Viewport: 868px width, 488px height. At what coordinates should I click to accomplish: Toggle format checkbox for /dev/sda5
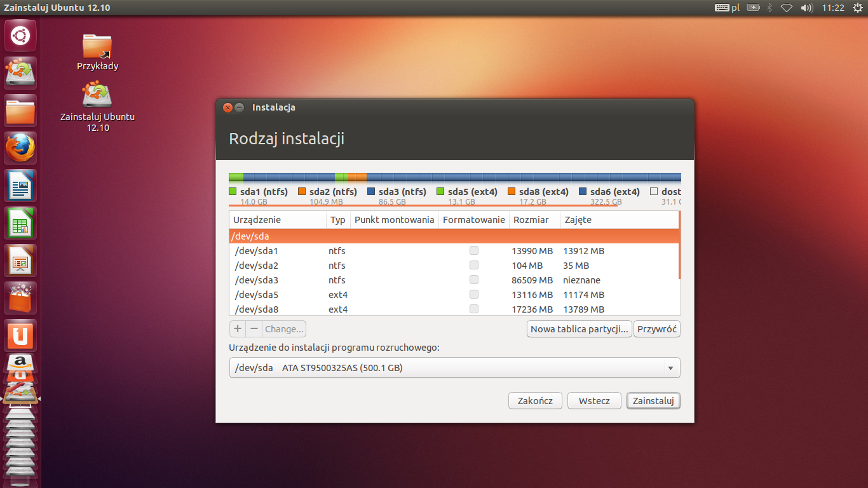tap(474, 294)
